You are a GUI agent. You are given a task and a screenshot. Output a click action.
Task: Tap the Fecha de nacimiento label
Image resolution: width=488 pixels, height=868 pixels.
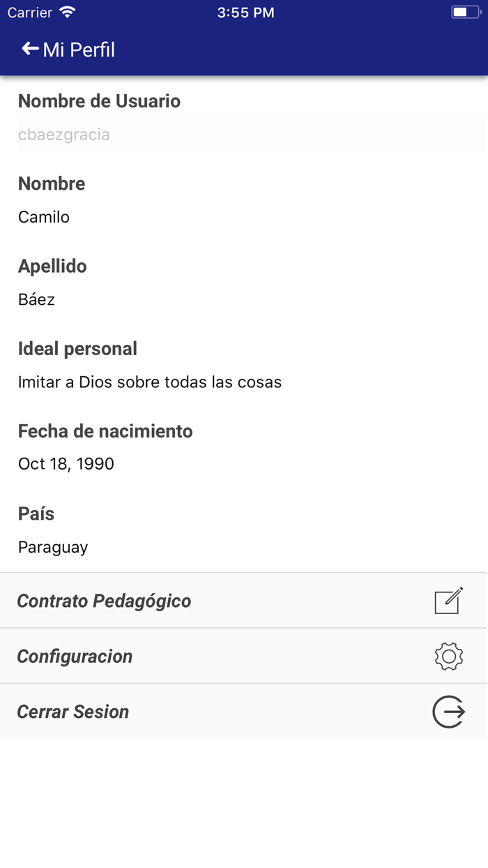point(105,431)
